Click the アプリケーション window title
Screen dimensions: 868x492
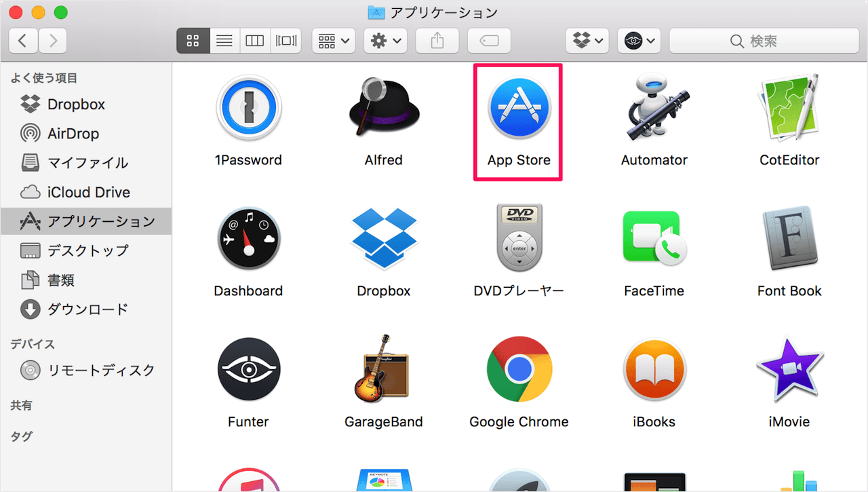[444, 12]
